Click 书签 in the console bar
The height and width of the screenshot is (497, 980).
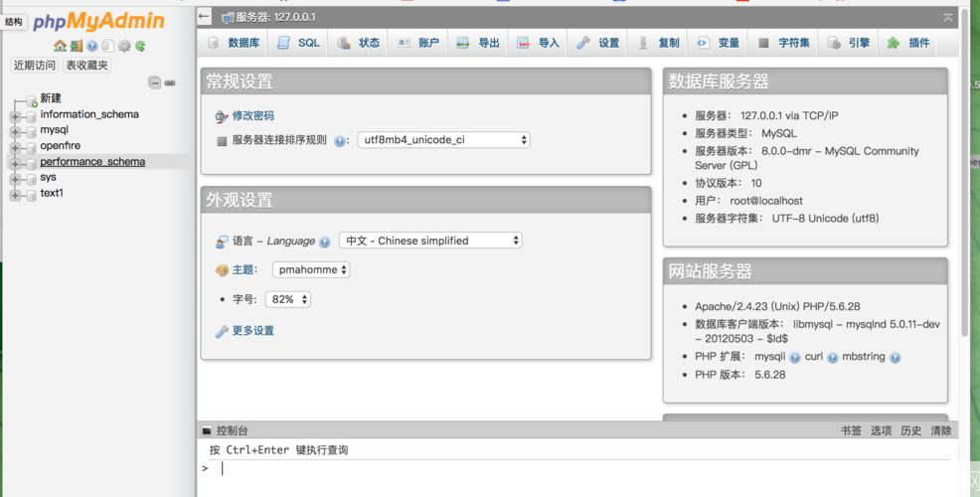click(851, 430)
